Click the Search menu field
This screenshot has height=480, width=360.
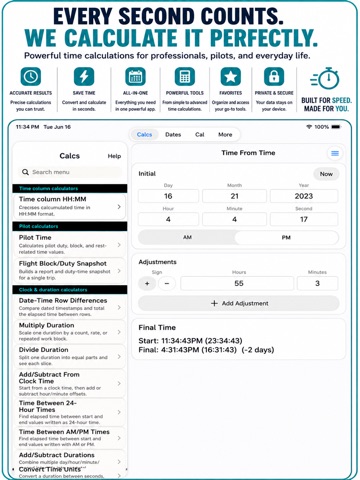[70, 172]
